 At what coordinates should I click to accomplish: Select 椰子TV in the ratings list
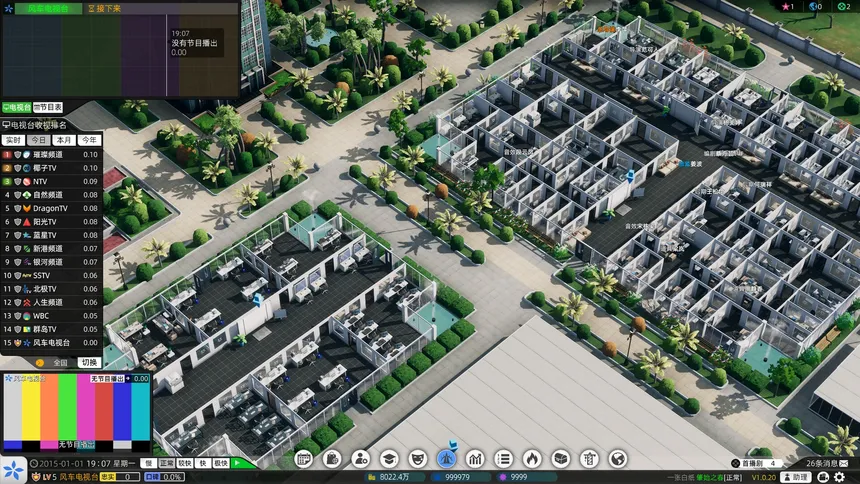tap(51, 168)
